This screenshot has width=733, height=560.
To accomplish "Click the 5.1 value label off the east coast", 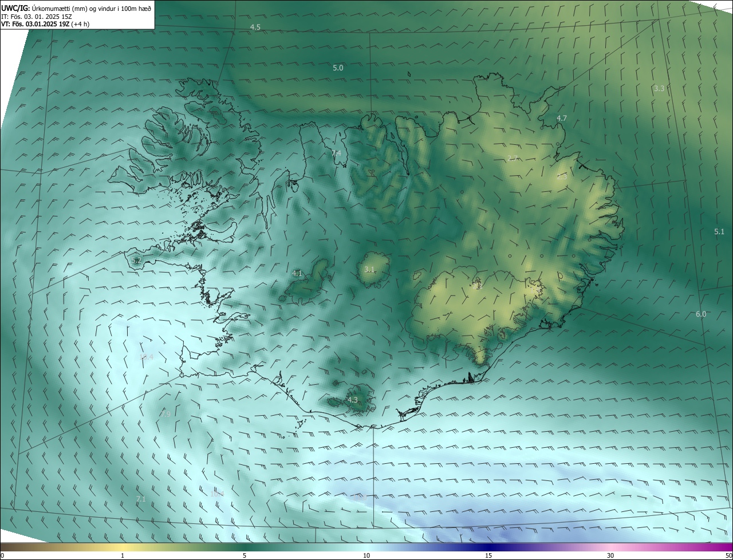I will [719, 231].
